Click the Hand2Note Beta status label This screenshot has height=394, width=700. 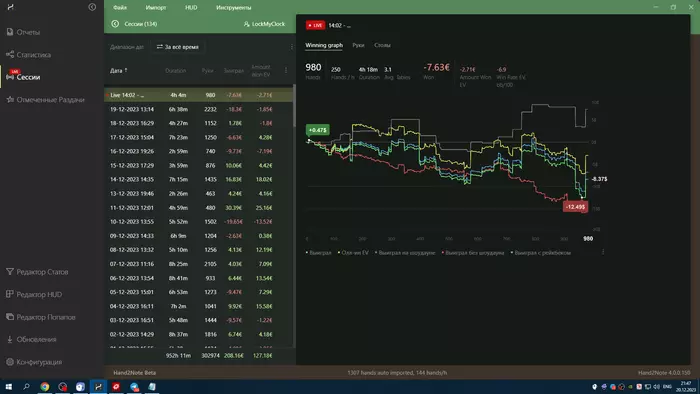point(134,373)
